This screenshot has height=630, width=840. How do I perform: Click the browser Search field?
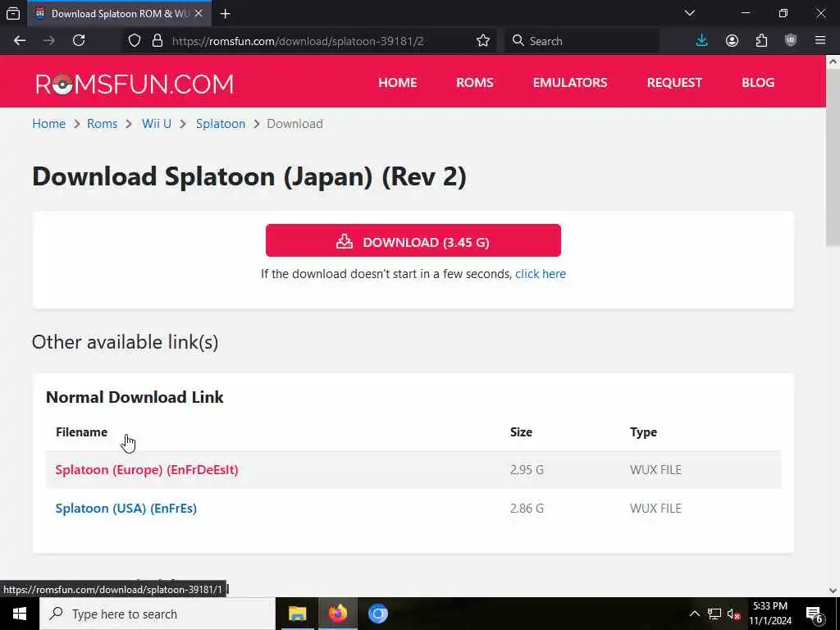pyautogui.click(x=583, y=41)
